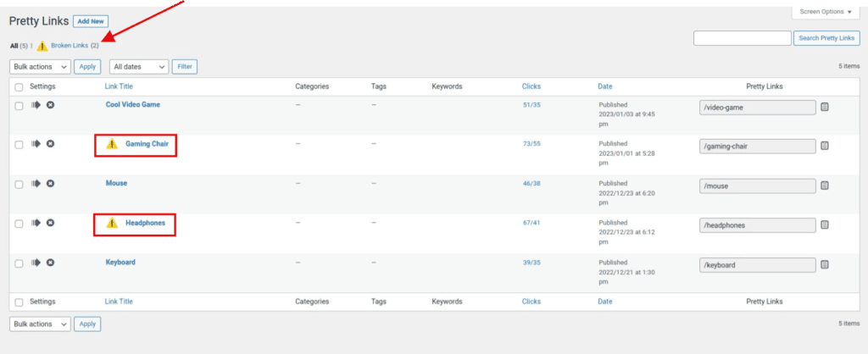Image resolution: width=868 pixels, height=354 pixels.
Task: Click the Search Pretty Links button
Action: [x=826, y=38]
